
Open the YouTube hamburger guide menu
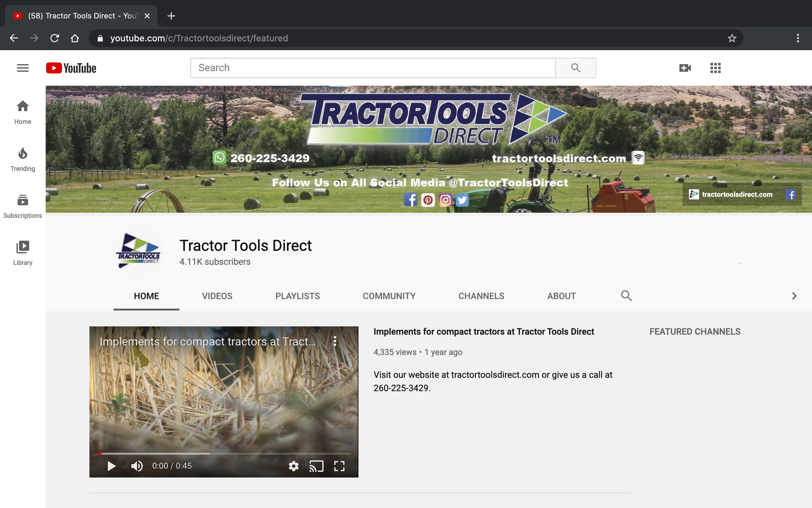[x=23, y=68]
